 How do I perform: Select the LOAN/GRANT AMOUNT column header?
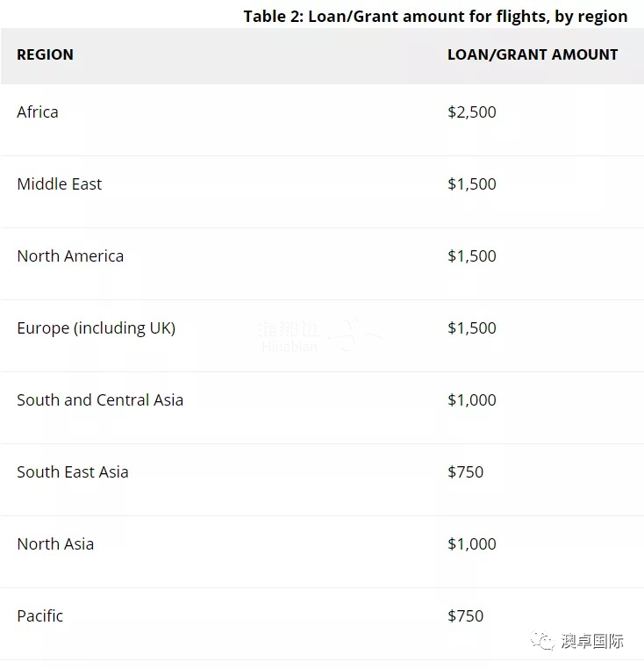(533, 54)
